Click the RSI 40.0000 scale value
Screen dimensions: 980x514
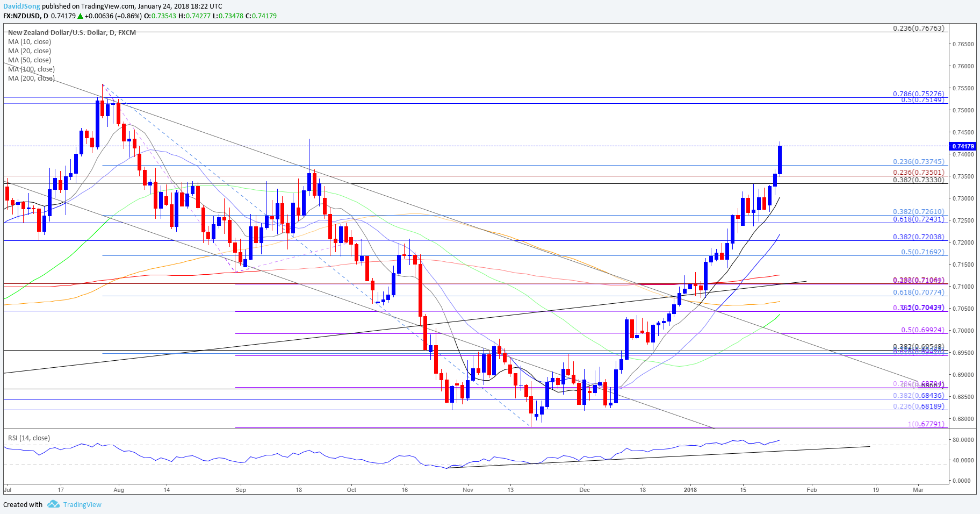pos(963,460)
